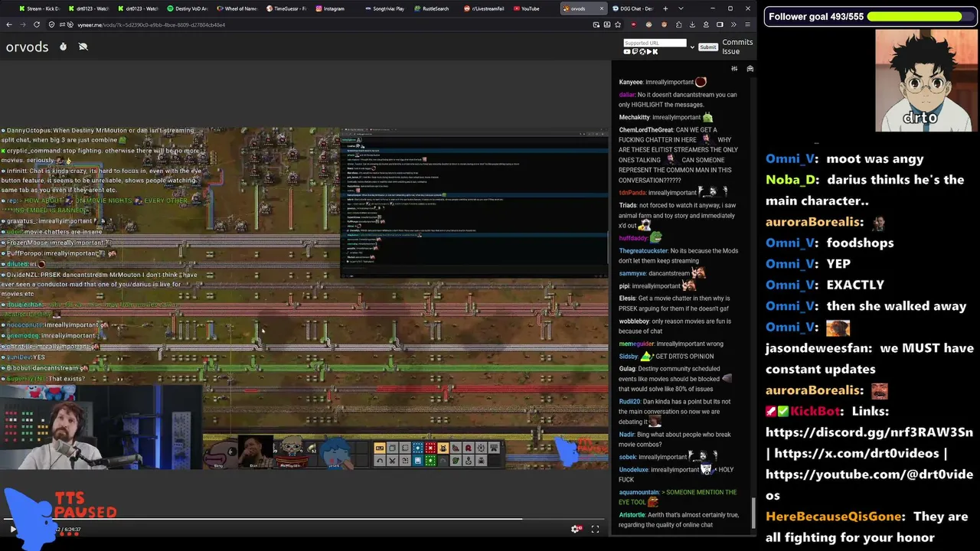
Task: Select the green upgrade planner in game toolbar
Action: (x=430, y=461)
